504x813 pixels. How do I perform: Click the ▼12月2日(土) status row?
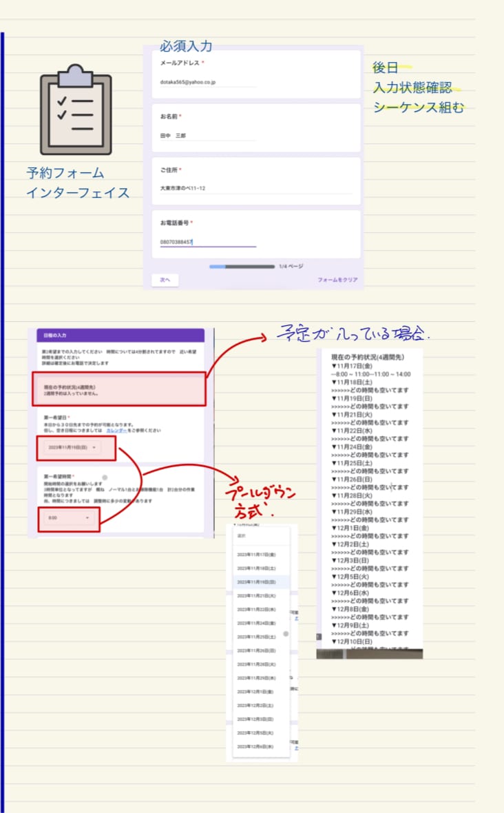[350, 544]
